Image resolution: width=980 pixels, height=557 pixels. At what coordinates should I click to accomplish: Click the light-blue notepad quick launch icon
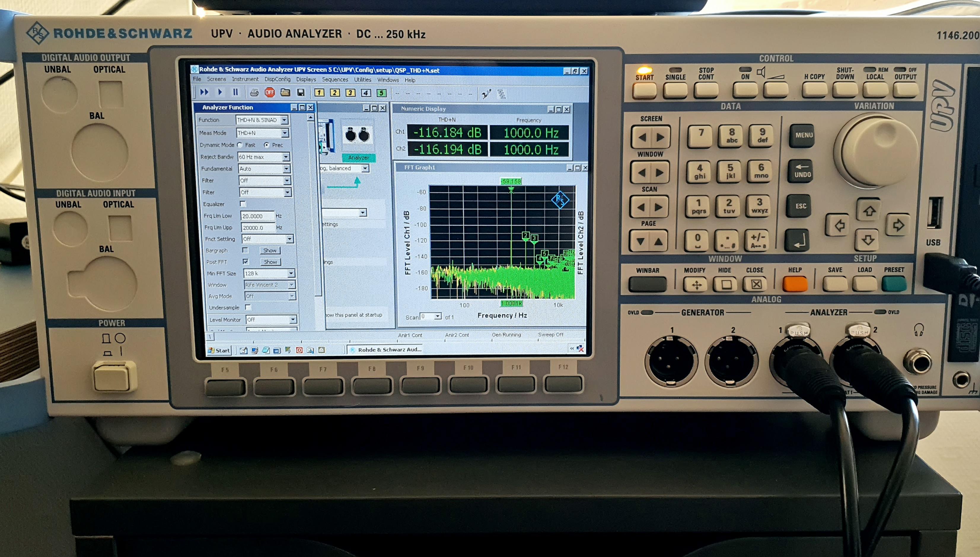(x=266, y=350)
